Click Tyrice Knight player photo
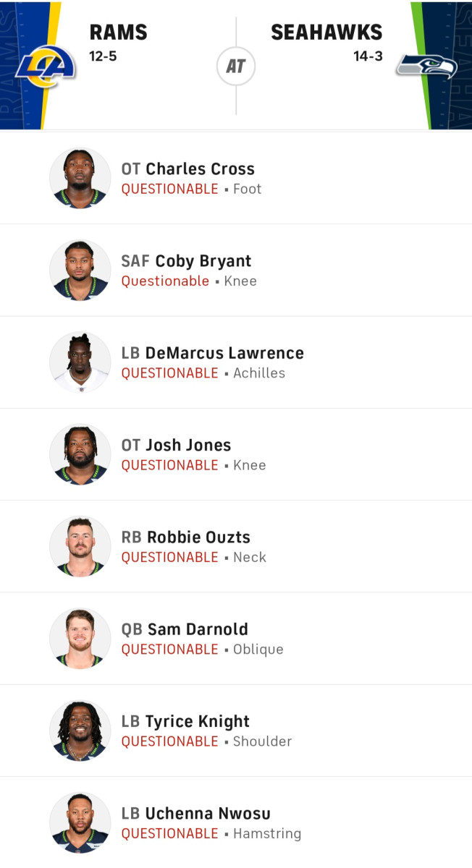Viewport: 472px width, 868px height. click(x=80, y=730)
